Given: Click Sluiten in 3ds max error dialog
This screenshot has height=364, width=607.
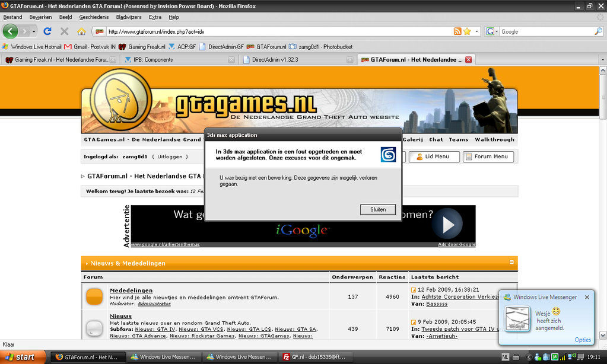Looking at the screenshot, I should tap(378, 209).
